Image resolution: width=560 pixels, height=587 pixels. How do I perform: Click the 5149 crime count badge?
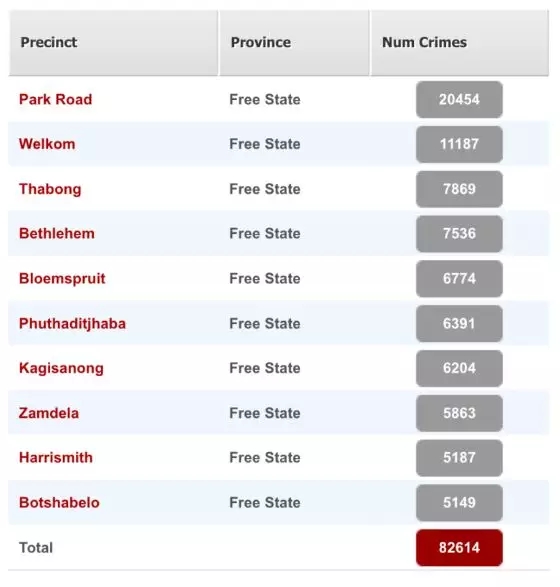tap(459, 503)
